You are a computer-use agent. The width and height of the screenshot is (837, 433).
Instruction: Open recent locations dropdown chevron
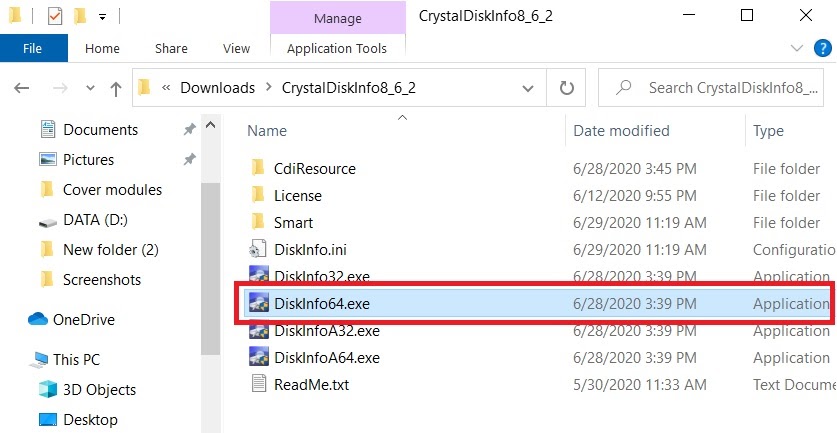pos(90,88)
